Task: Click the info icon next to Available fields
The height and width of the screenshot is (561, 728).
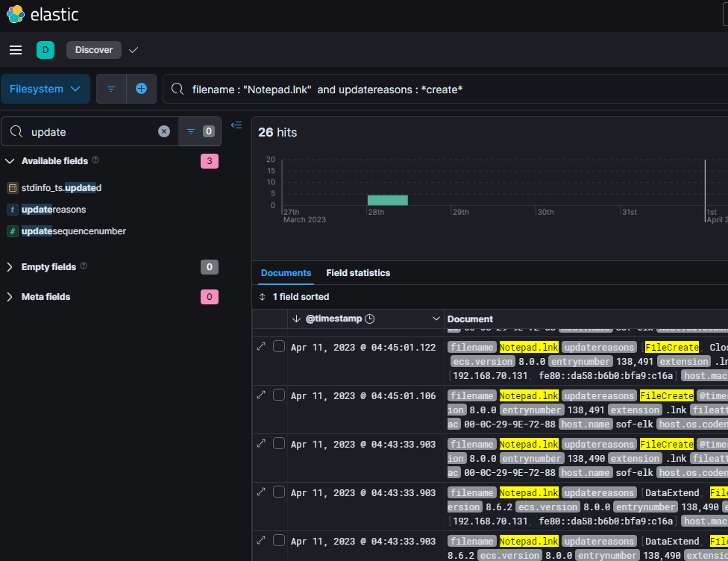Action: (x=95, y=160)
